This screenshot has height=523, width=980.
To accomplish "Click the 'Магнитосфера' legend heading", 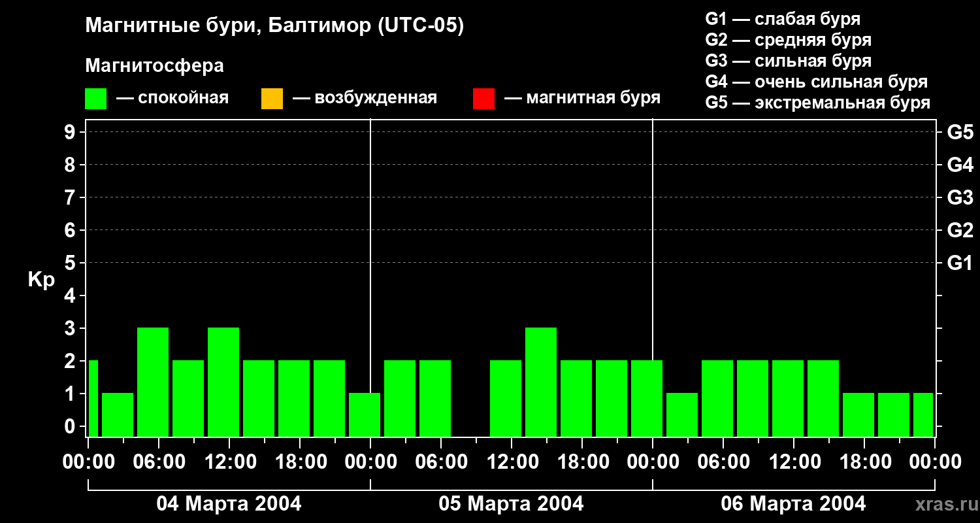I will [x=154, y=66].
